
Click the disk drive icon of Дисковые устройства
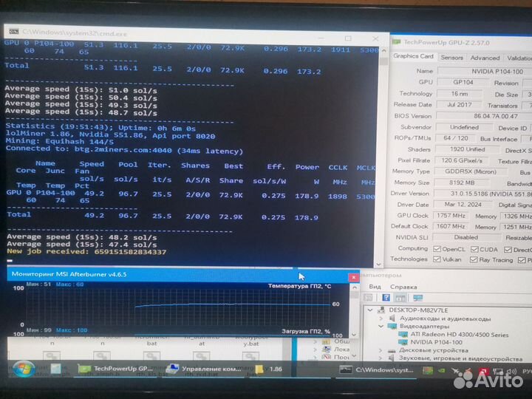click(392, 350)
